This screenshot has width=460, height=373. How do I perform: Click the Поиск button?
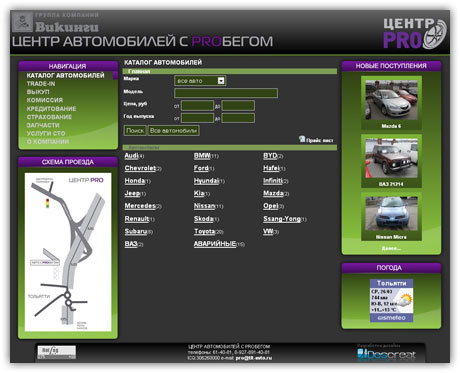(135, 131)
